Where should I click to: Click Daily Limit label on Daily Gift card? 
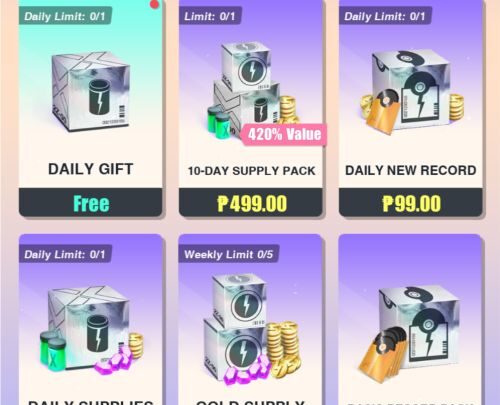coord(65,16)
